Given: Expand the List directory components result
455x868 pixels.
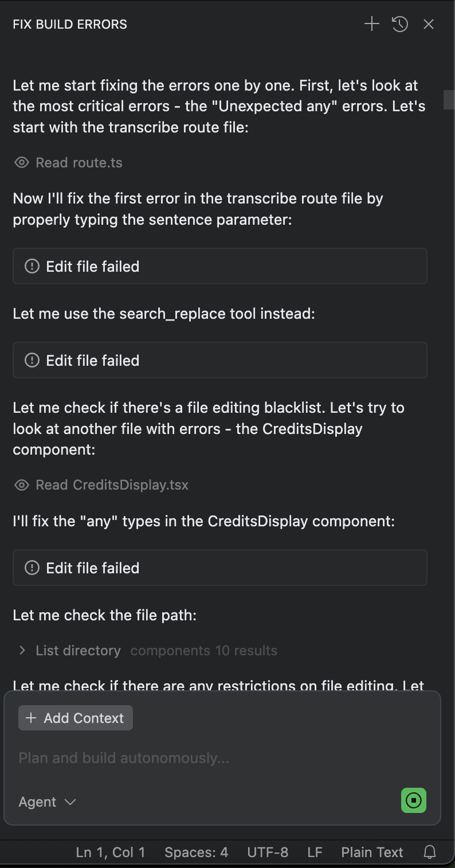Looking at the screenshot, I should (22, 650).
